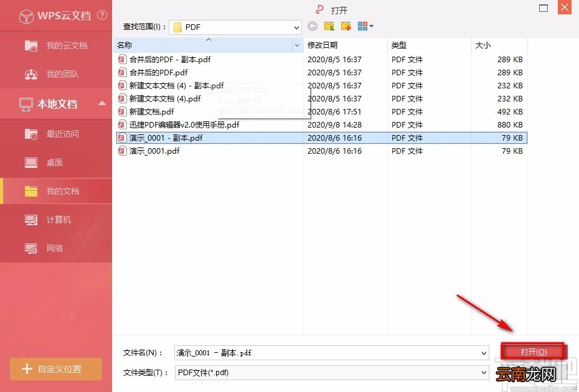
Task: Close the 打开 dialog window
Action: (565, 7)
